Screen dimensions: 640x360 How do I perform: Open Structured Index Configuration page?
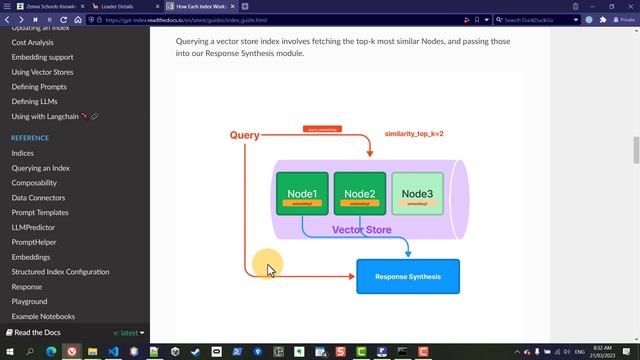pos(60,272)
